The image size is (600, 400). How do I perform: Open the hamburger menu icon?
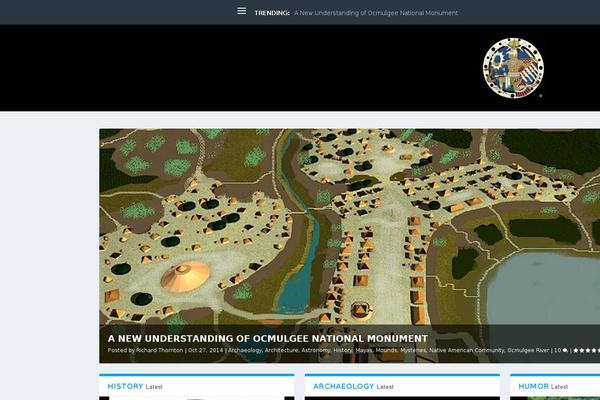point(241,11)
